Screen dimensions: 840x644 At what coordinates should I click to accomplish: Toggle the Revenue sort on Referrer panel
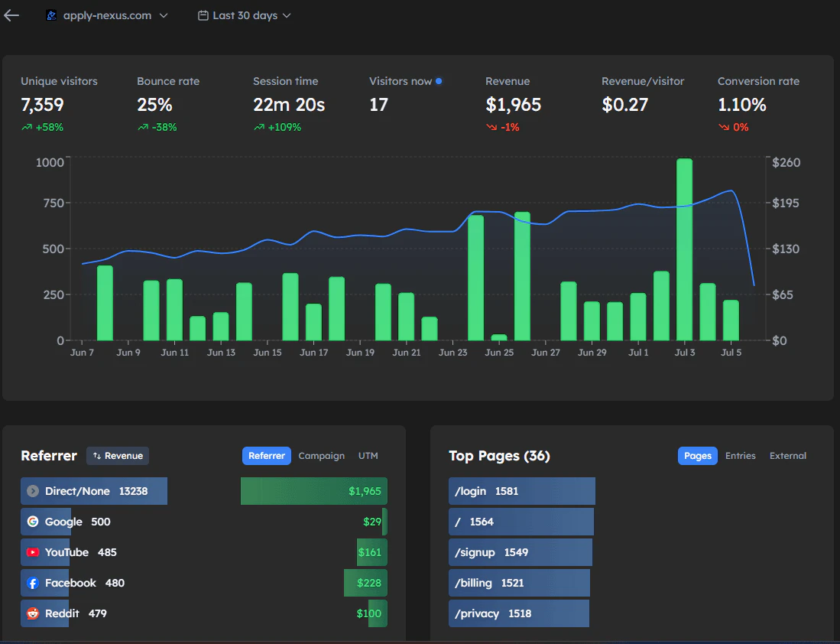(x=117, y=456)
